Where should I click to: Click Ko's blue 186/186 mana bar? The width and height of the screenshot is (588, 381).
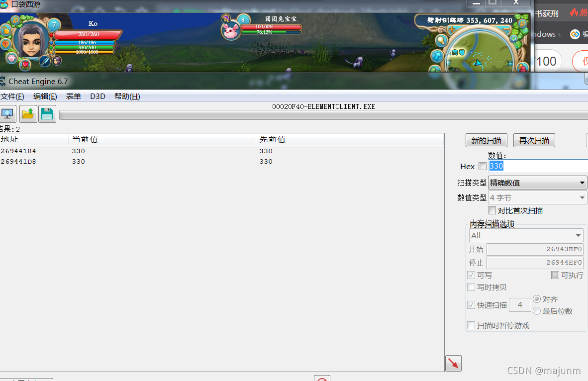click(x=85, y=43)
